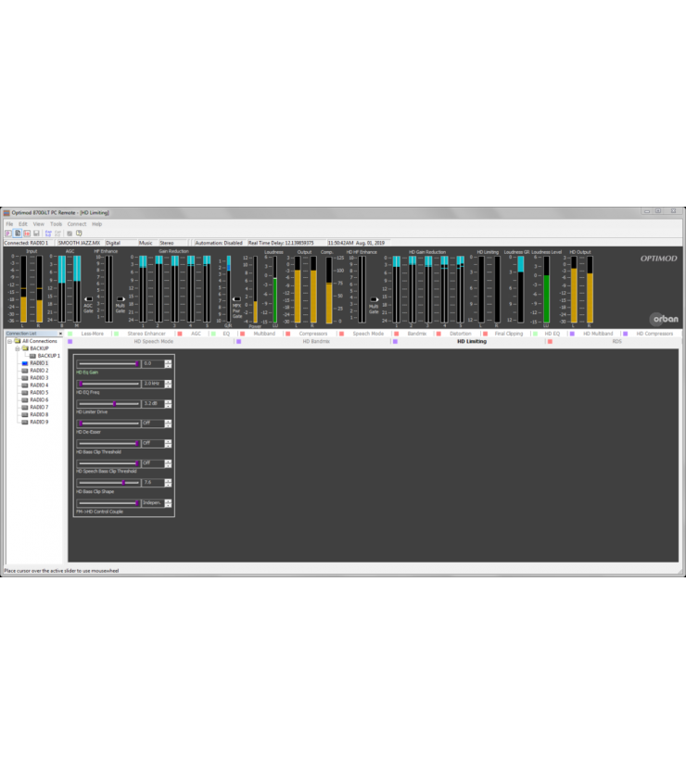Click the AGC Gate indicator
This screenshot has height=784, width=686.
point(88,299)
